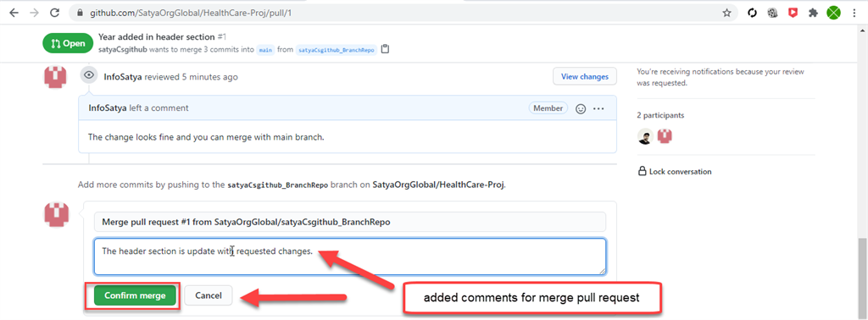Copy the head branch name to clipboard
This screenshot has height=320, width=868.
386,49
